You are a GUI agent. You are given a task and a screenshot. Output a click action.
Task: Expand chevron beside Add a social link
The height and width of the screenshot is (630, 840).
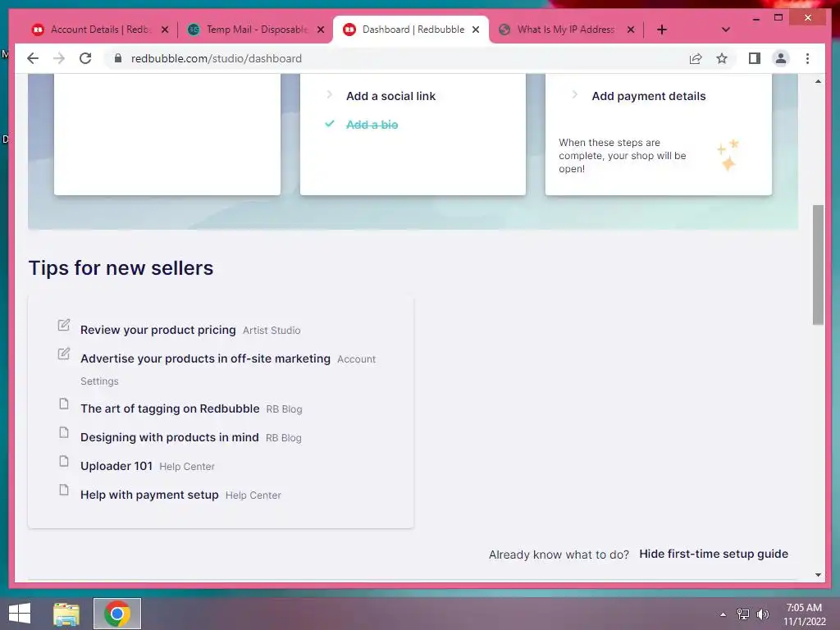[329, 95]
